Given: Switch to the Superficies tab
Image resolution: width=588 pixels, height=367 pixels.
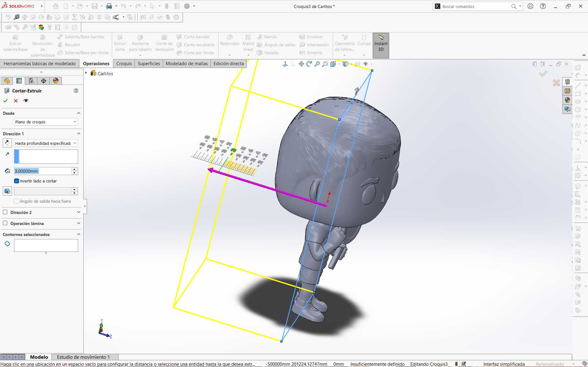Looking at the screenshot, I should point(149,64).
